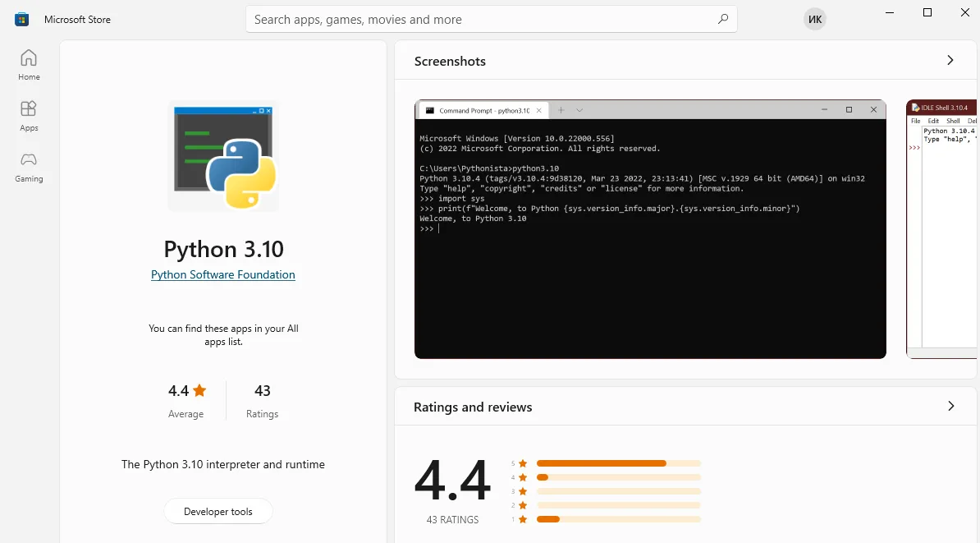This screenshot has width=980, height=543.
Task: Click the 4-star rating bar
Action: point(619,477)
